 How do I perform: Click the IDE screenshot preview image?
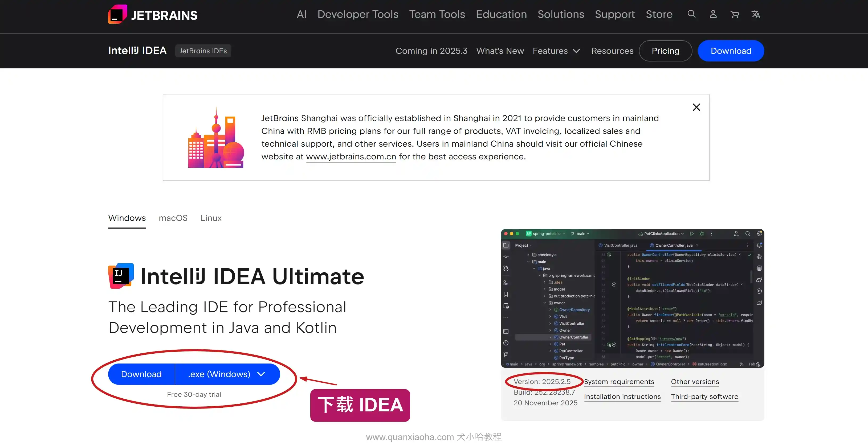tap(632, 298)
